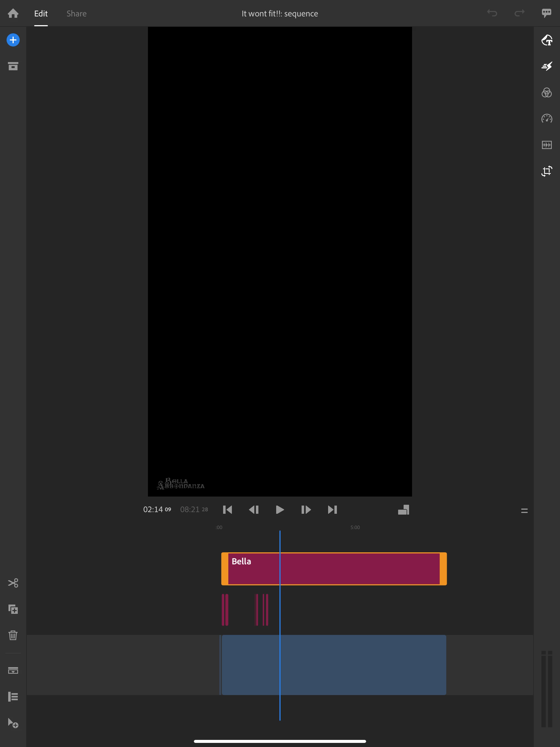Image resolution: width=560 pixels, height=747 pixels.
Task: Duplicate the selected clip
Action: (13, 609)
